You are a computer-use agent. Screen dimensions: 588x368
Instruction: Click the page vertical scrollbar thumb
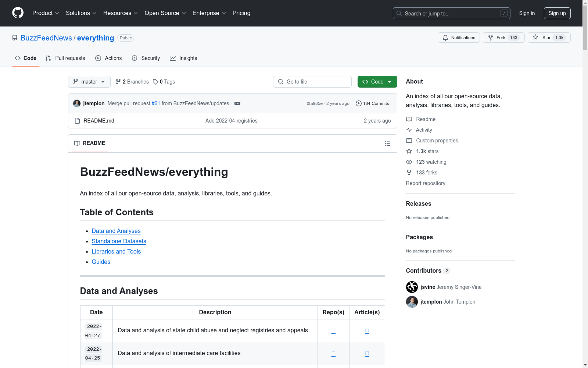[x=585, y=28]
